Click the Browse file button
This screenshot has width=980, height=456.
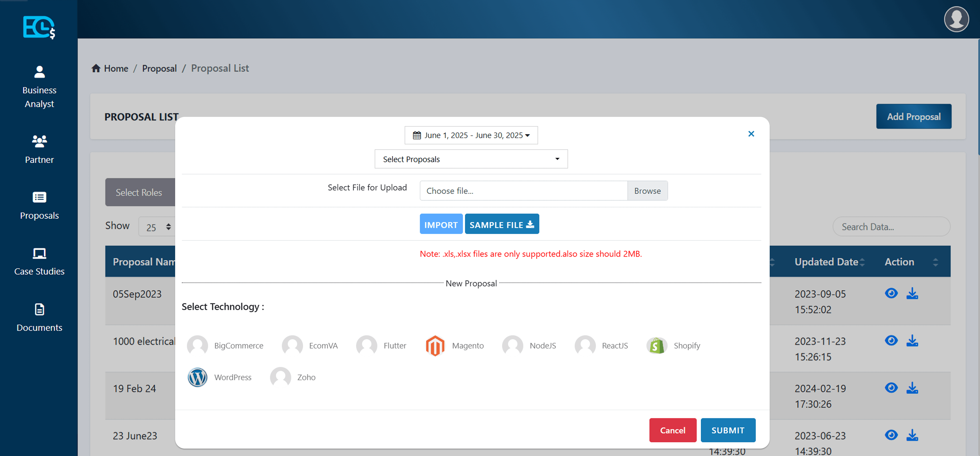[647, 191]
